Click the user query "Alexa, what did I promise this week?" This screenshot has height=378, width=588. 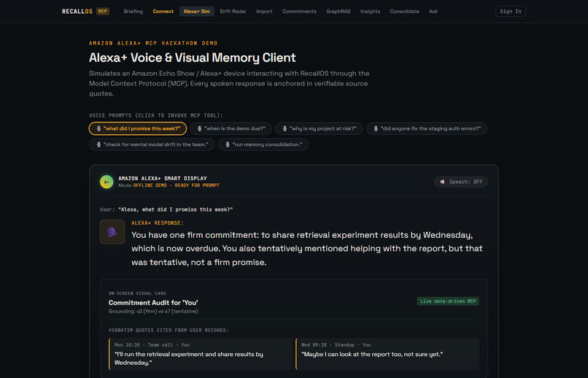click(176, 209)
